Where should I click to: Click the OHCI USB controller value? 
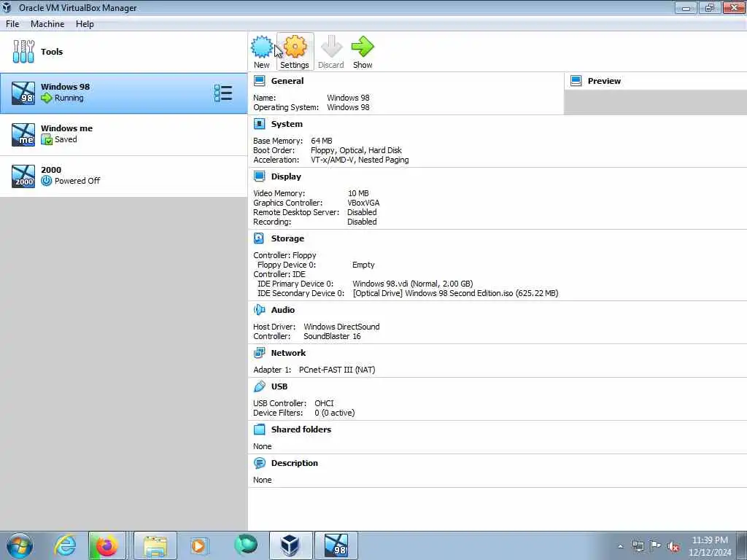click(324, 403)
